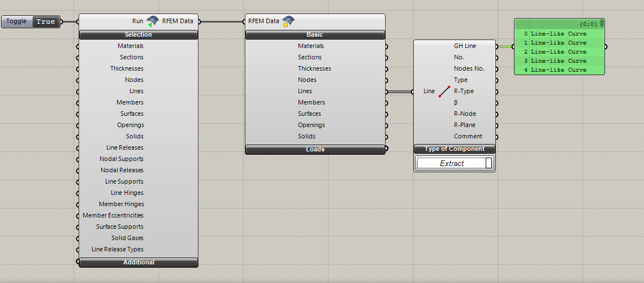Click the Materials output in Basic component
Viewport: 644px width, 283px height.
point(311,46)
